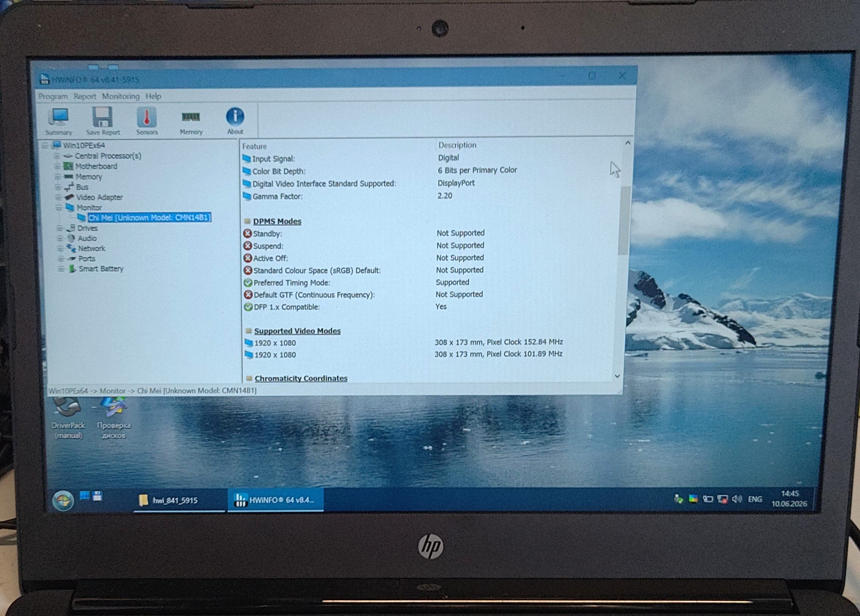Select Central Processor(s) tree item
Viewport: 860px width, 616px height.
(x=108, y=156)
